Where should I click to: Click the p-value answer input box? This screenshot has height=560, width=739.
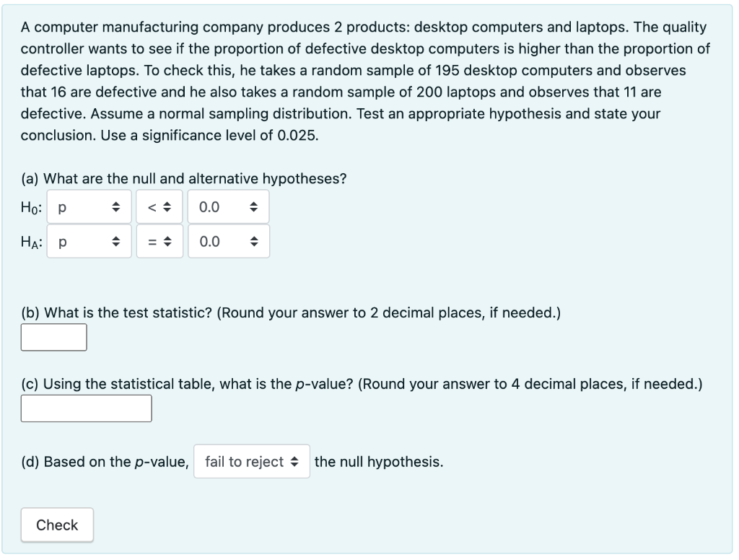[87, 408]
